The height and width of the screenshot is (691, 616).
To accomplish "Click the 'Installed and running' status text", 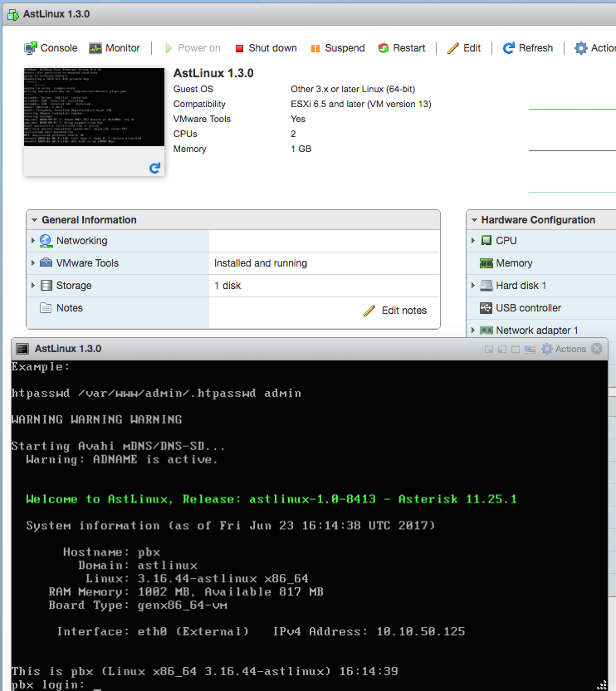I will (x=261, y=263).
